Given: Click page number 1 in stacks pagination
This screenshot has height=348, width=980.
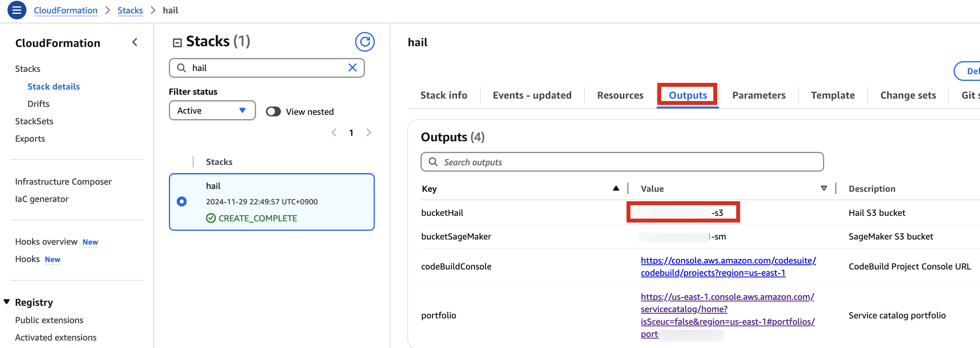Looking at the screenshot, I should click(351, 133).
